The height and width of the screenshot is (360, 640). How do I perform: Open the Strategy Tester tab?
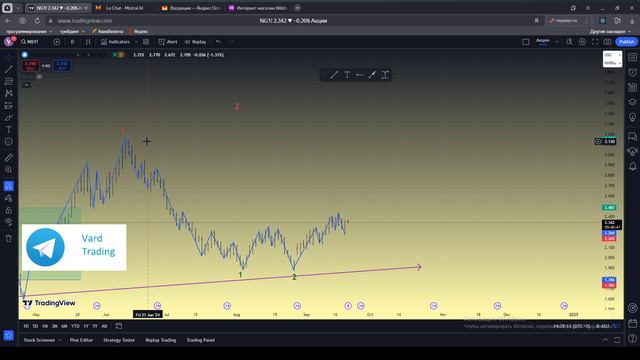pyautogui.click(x=119, y=340)
